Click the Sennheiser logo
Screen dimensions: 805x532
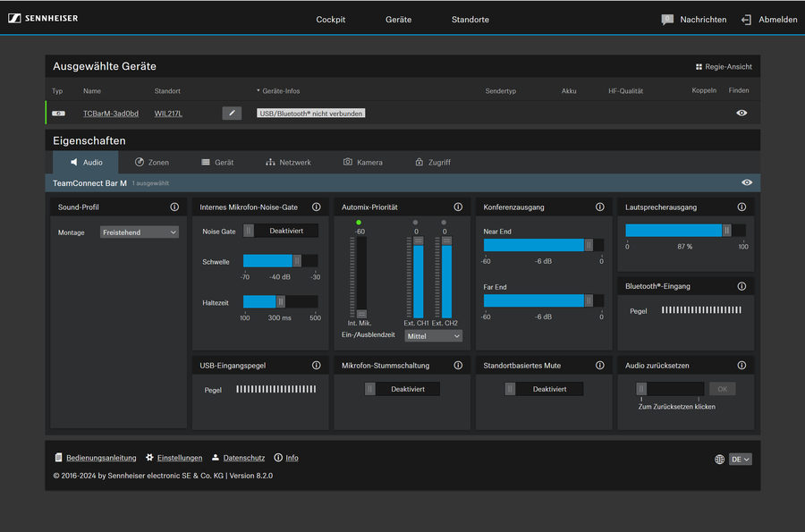click(43, 19)
